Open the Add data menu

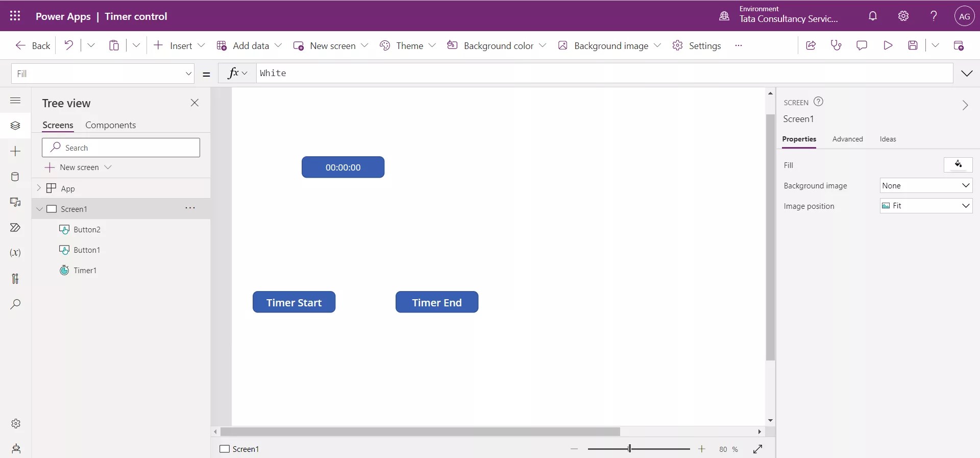(x=249, y=45)
